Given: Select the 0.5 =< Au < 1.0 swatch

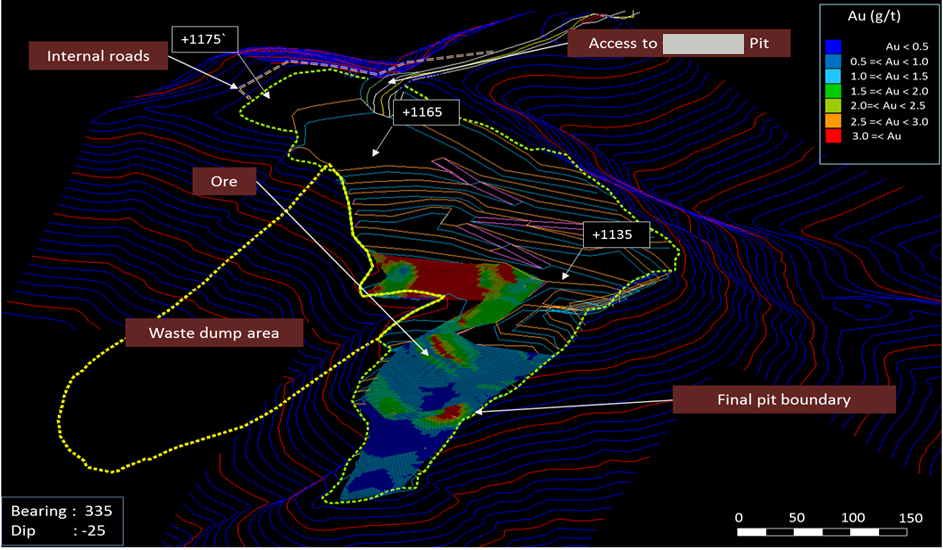Looking at the screenshot, I should 833,61.
